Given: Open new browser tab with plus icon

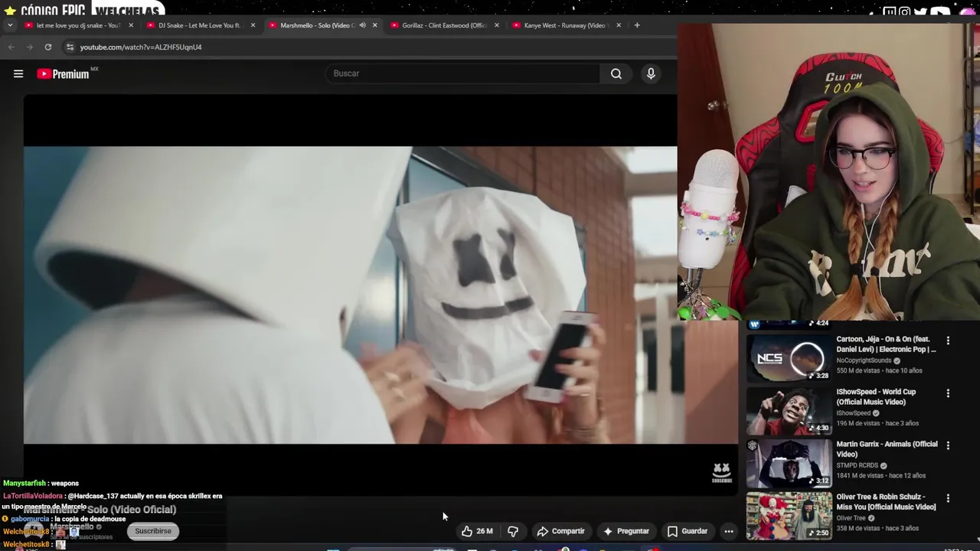Looking at the screenshot, I should 636,25.
